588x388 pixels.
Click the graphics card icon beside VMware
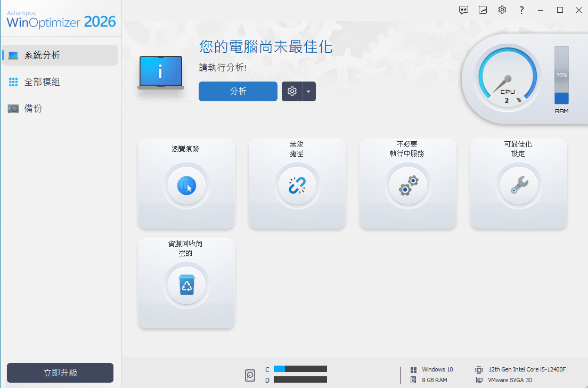[479, 380]
